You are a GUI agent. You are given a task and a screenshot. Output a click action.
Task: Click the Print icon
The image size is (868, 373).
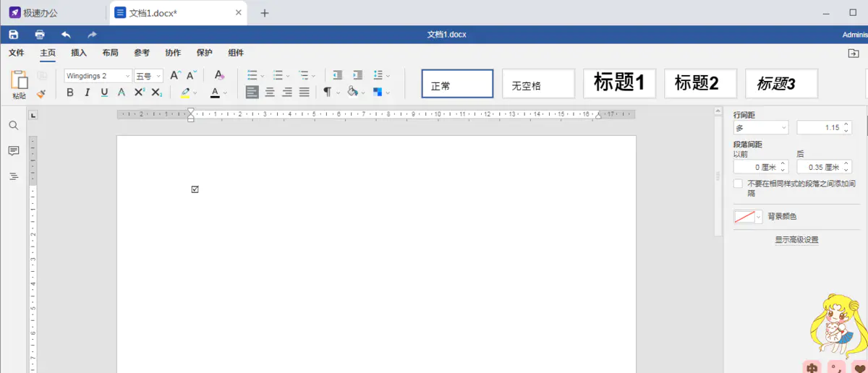[40, 34]
